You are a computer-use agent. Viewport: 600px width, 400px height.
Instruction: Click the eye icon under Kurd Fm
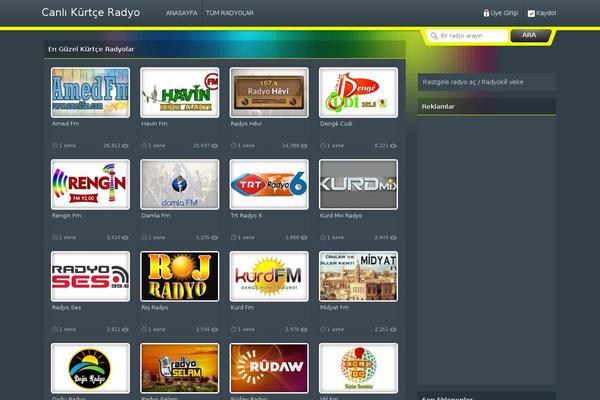click(304, 330)
